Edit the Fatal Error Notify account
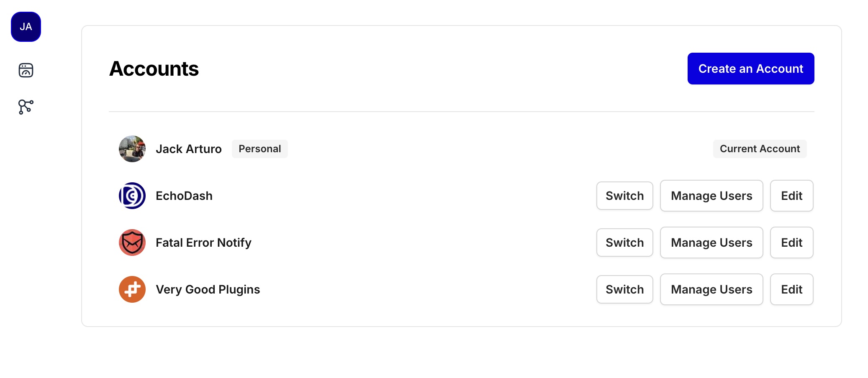The image size is (868, 378). pyautogui.click(x=792, y=243)
